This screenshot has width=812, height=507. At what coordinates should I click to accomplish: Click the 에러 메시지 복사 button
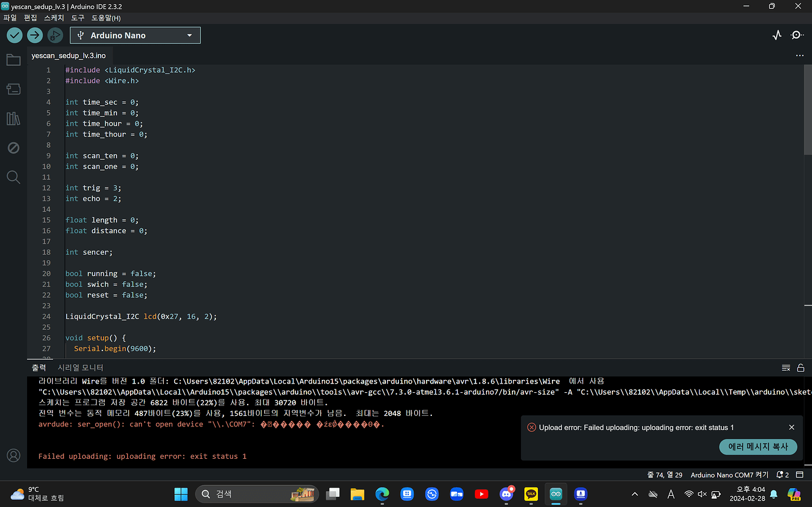tap(758, 447)
